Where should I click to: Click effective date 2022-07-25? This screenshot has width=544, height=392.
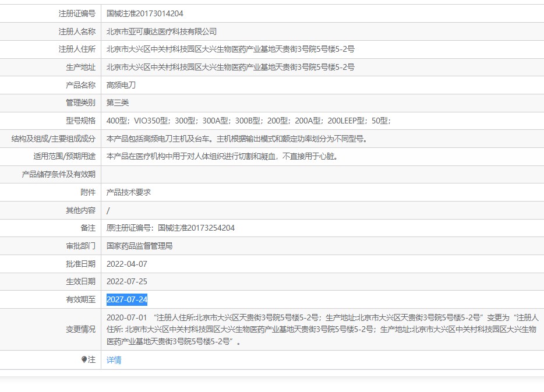pos(127,281)
